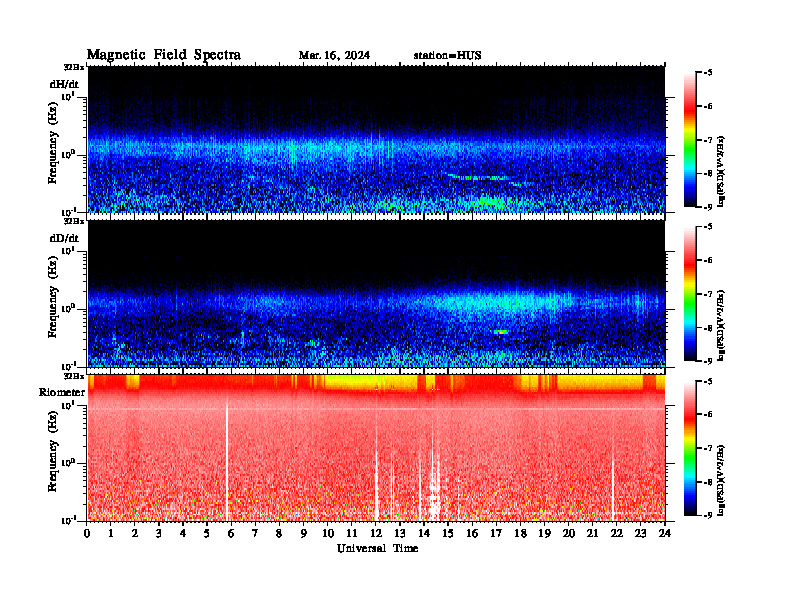Click hour 9 on the time axis
792x612 pixels.
[304, 533]
